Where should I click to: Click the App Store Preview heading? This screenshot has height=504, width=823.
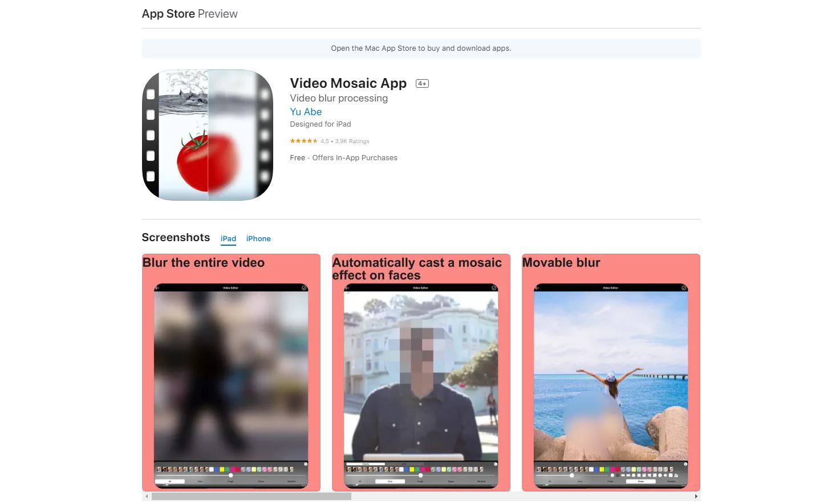click(190, 14)
